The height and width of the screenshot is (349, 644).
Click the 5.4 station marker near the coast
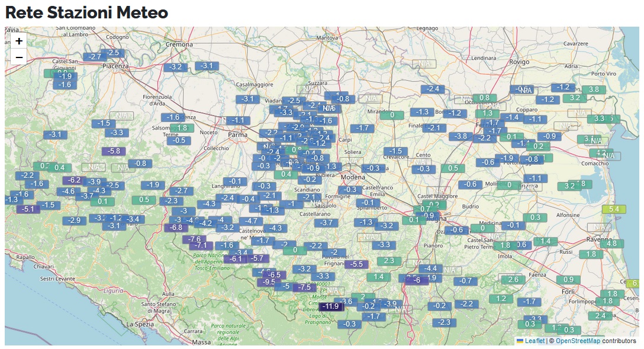613,209
